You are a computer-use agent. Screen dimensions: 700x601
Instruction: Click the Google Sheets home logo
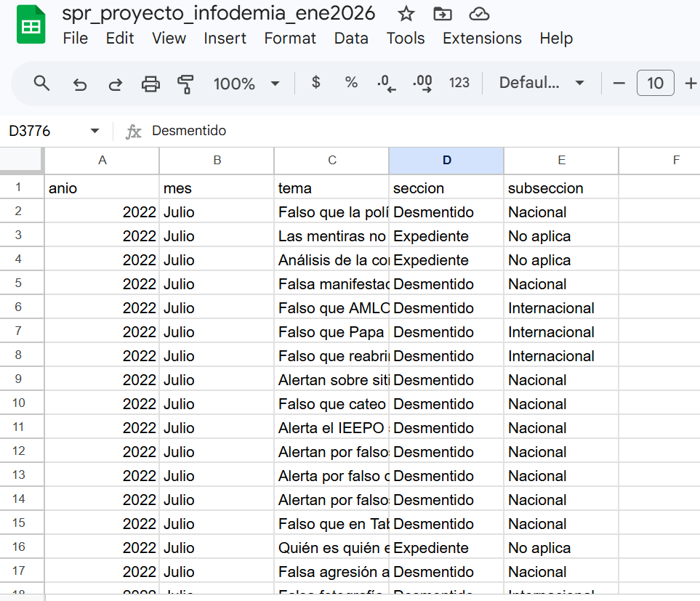pos(31,26)
